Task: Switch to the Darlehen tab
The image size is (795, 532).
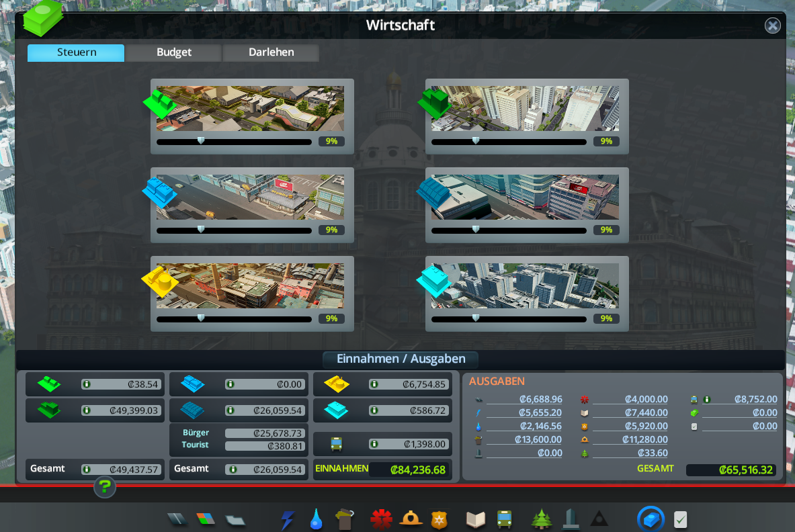Action: click(x=271, y=52)
